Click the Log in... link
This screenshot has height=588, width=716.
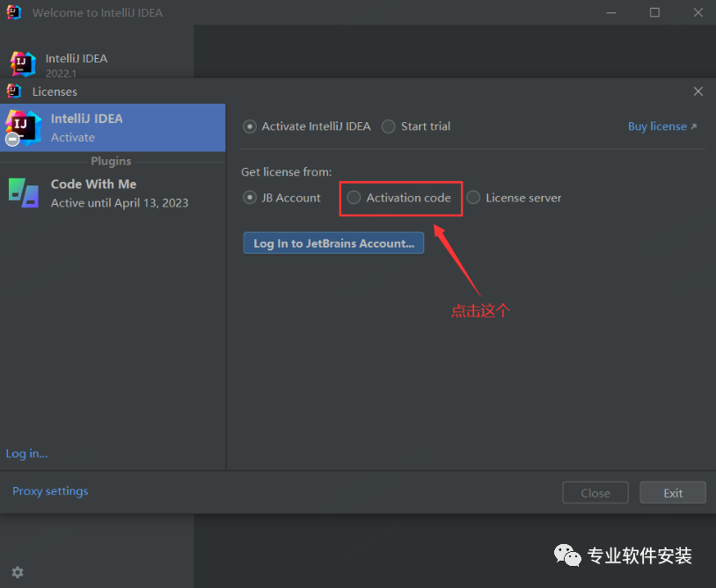(26, 454)
